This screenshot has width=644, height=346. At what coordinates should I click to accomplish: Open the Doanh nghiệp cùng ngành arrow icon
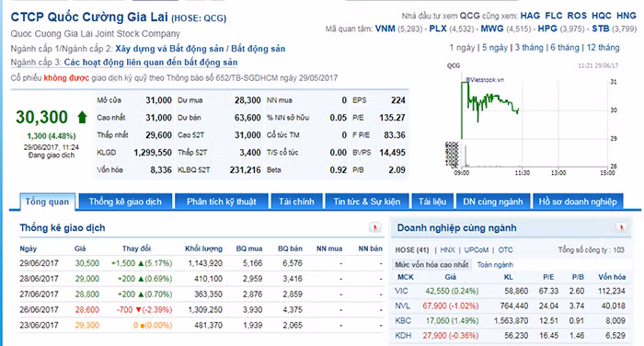pos(622,227)
